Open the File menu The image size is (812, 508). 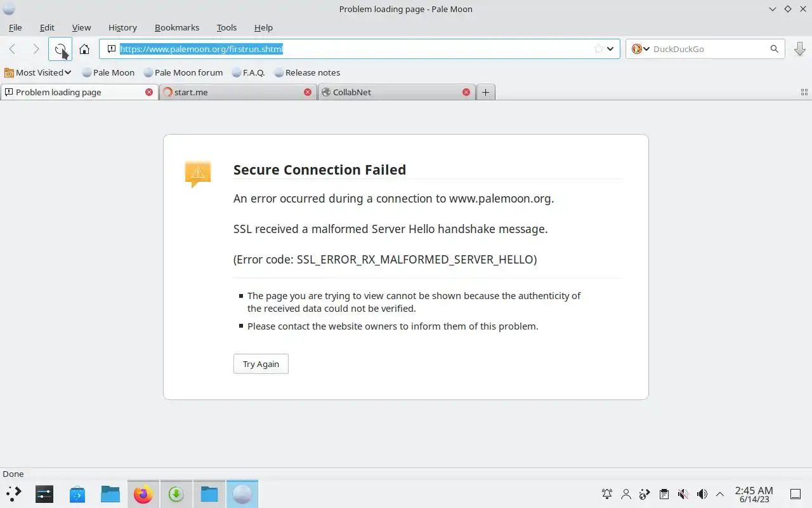click(x=15, y=27)
